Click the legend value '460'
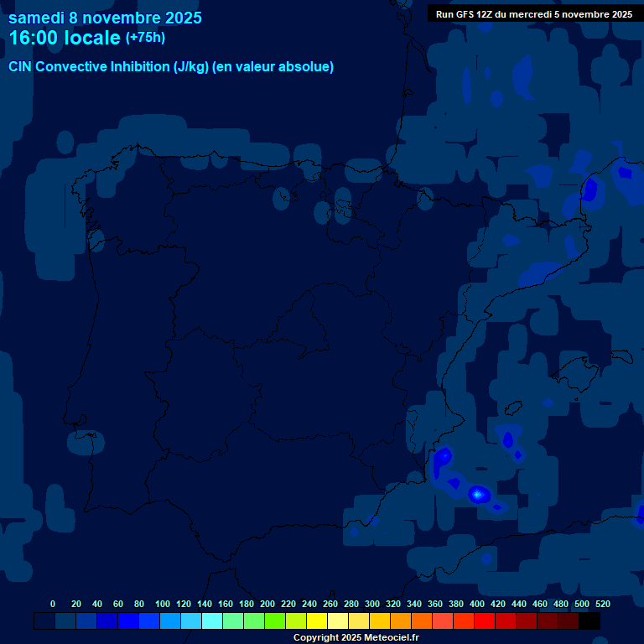The image size is (644, 644). pyautogui.click(x=540, y=604)
